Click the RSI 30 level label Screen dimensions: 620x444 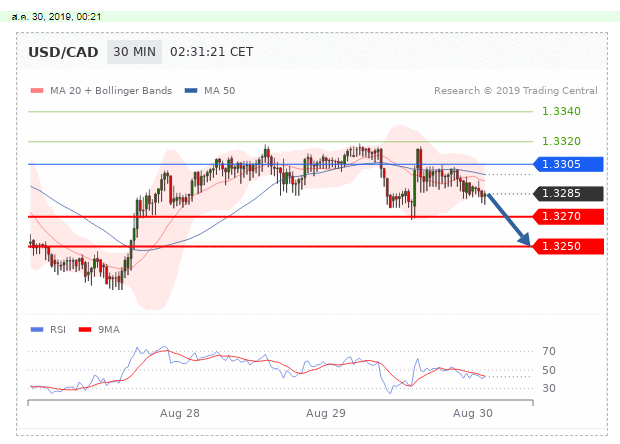pyautogui.click(x=549, y=388)
